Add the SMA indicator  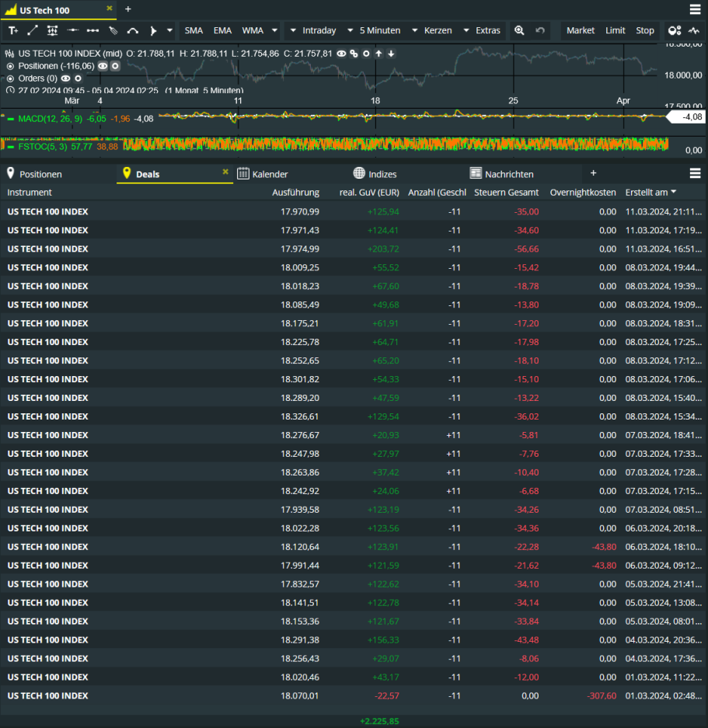click(x=194, y=30)
